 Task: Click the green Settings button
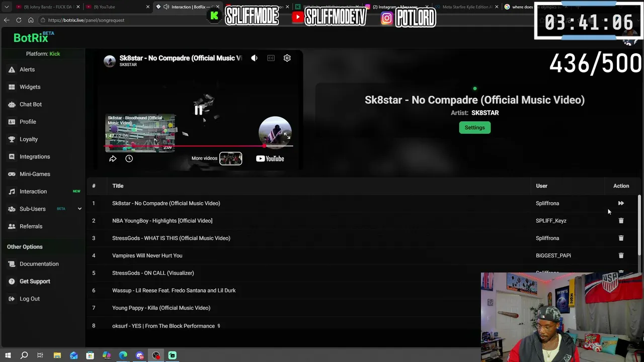pos(474,128)
